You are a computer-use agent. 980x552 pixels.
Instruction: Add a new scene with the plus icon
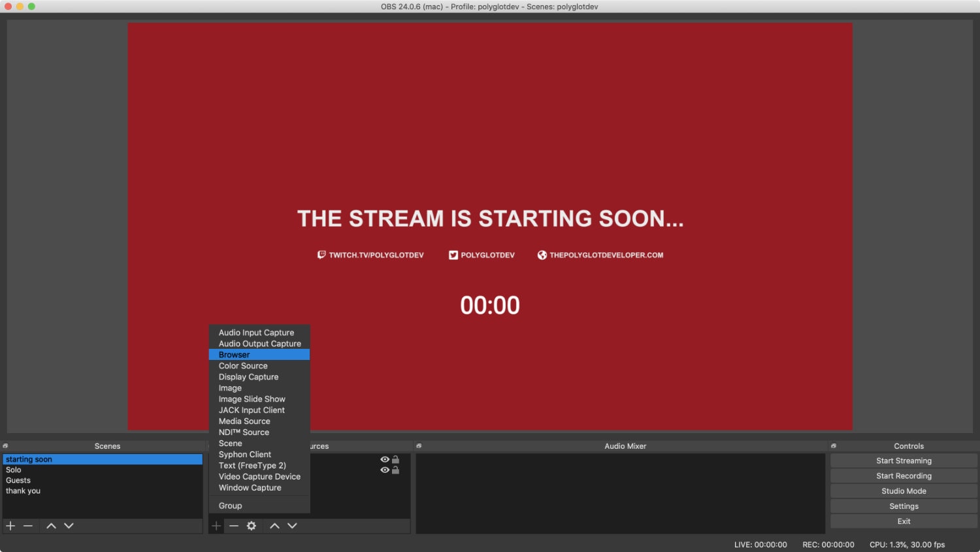pyautogui.click(x=10, y=526)
